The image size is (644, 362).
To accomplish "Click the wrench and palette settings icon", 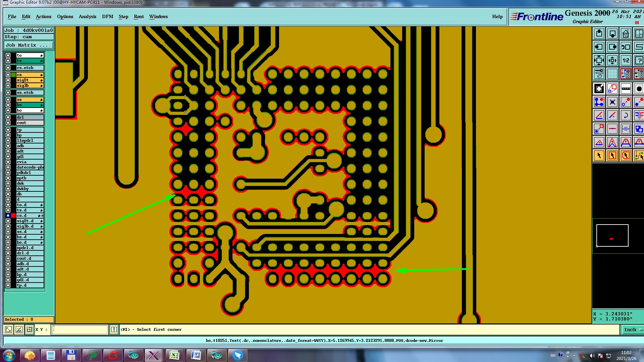I will [599, 74].
